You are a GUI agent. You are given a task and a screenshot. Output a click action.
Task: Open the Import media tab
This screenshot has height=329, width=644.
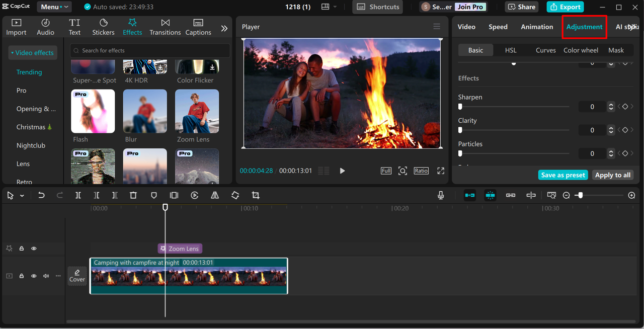tap(16, 27)
